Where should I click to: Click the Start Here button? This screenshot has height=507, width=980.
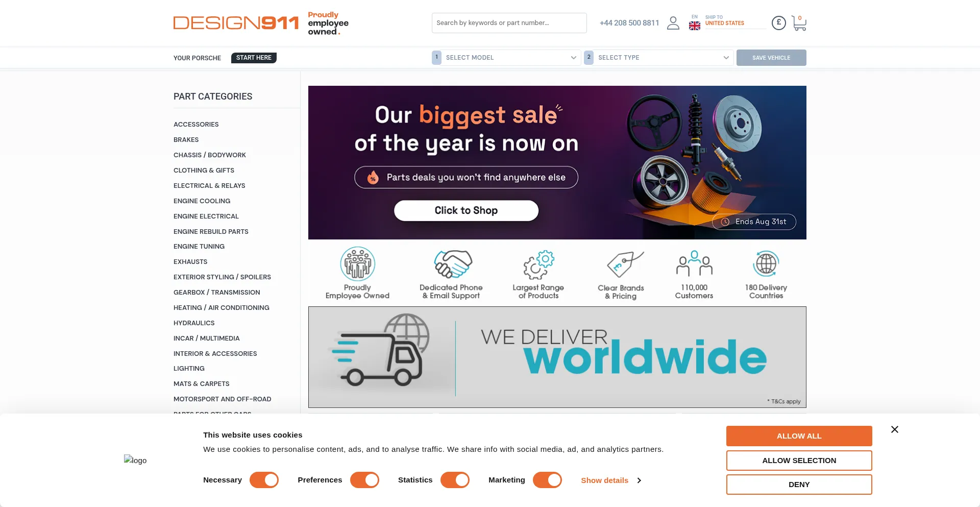[254, 58]
